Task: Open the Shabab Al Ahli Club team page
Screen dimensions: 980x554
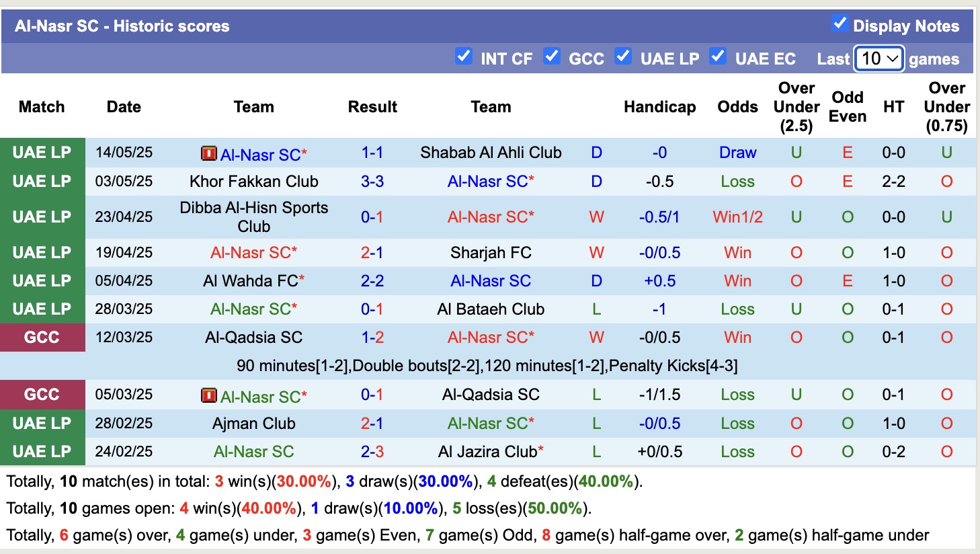Action: click(x=491, y=153)
